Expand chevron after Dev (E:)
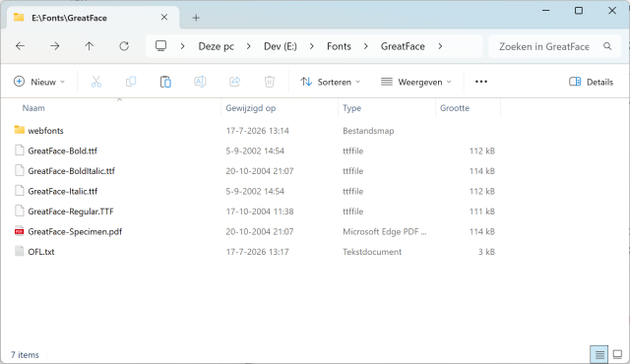The height and width of the screenshot is (364, 630). (x=312, y=46)
